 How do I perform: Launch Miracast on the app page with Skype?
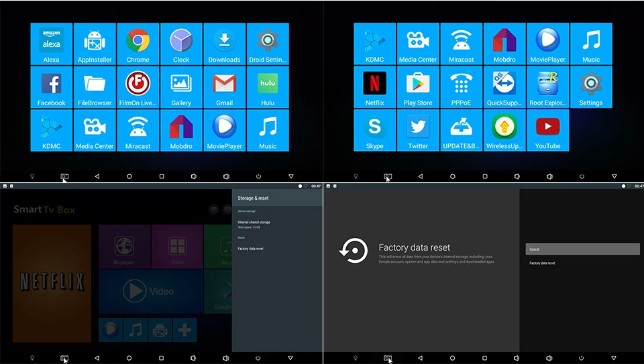[x=462, y=44]
